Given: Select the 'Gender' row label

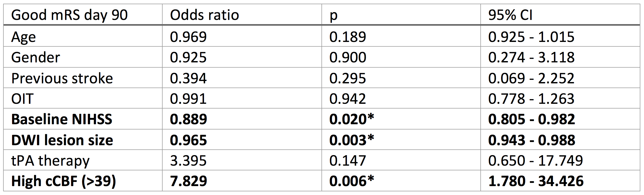Looking at the screenshot, I should (36, 57).
